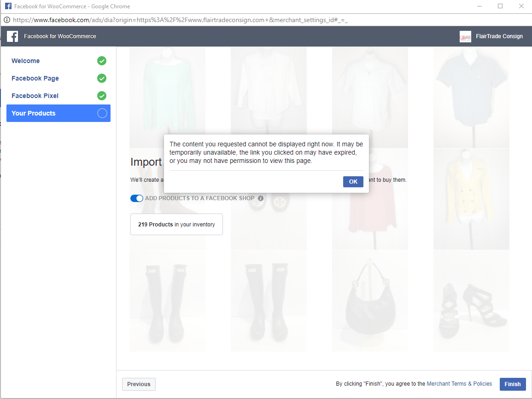Open the Facebook Page step

point(58,78)
